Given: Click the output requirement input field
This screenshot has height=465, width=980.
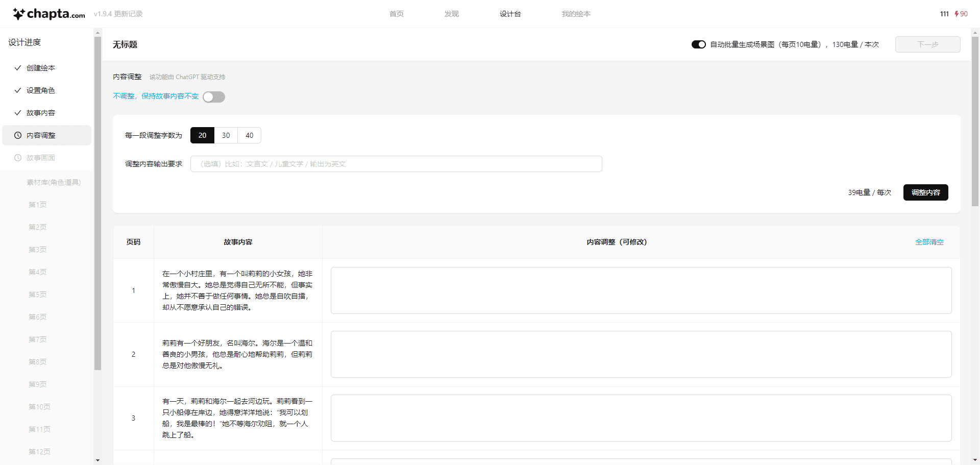Looking at the screenshot, I should [396, 164].
